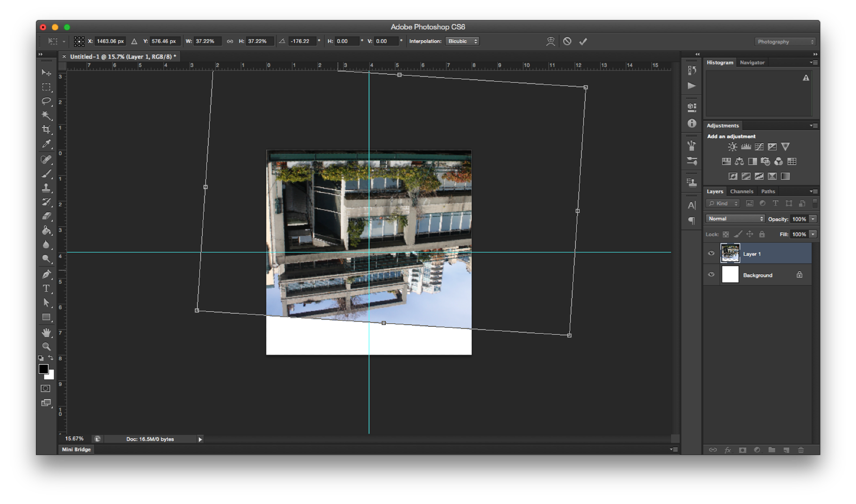Select the Magic Wand tool
The height and width of the screenshot is (504, 856).
pyautogui.click(x=46, y=115)
